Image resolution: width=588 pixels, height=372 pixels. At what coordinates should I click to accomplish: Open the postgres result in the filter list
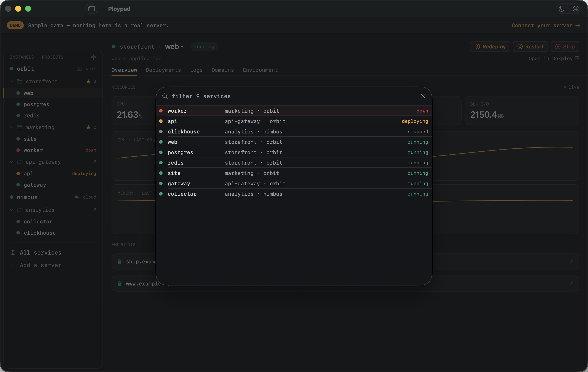294,152
